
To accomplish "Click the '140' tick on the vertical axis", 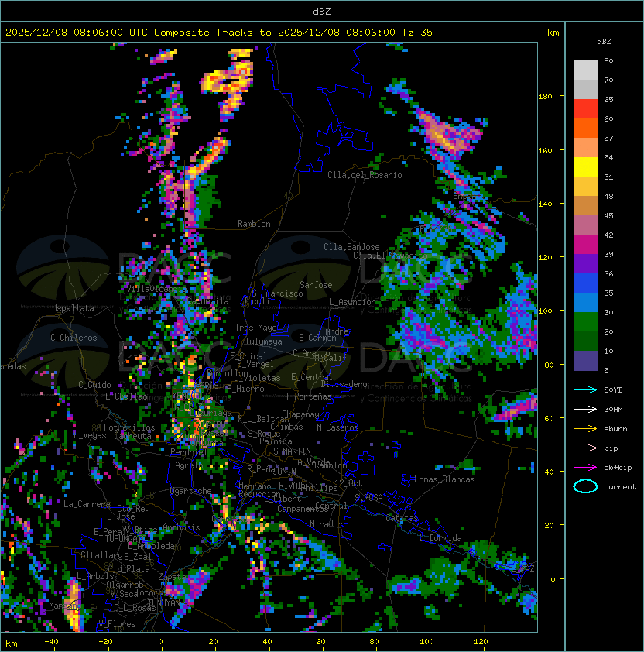I will click(x=545, y=204).
